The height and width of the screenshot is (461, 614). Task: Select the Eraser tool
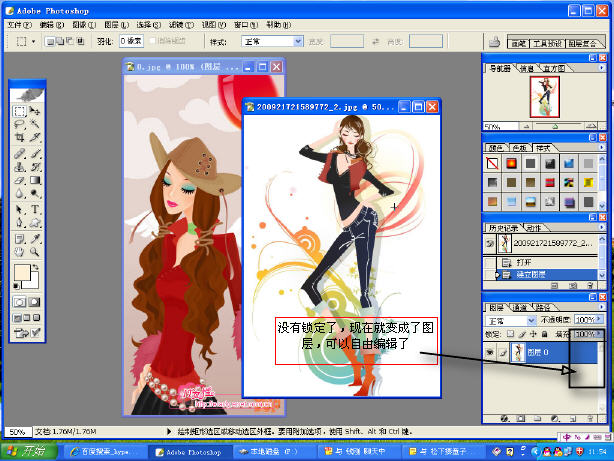[20, 180]
